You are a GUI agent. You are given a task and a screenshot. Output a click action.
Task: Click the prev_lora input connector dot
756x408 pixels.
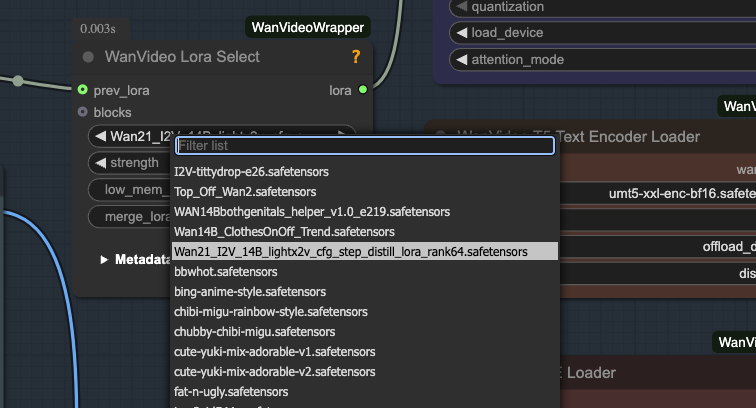[82, 90]
